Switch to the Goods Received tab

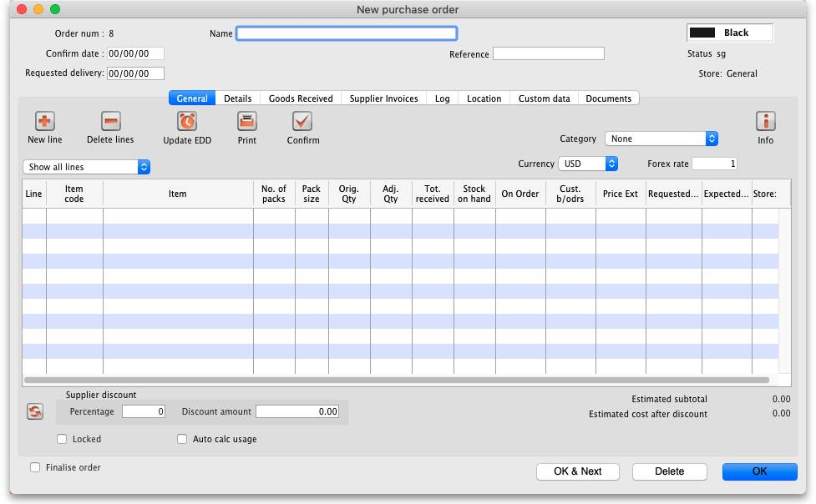(x=301, y=98)
